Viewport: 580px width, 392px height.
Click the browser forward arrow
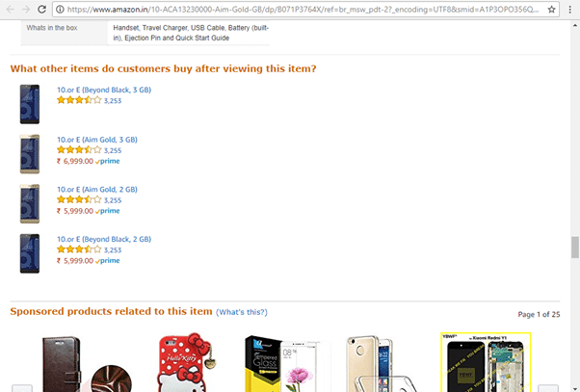click(25, 9)
